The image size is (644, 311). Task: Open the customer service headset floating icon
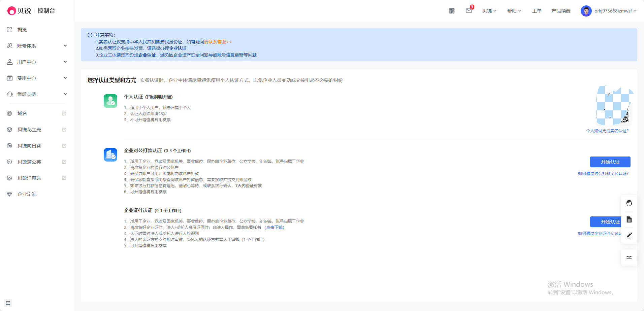click(629, 203)
